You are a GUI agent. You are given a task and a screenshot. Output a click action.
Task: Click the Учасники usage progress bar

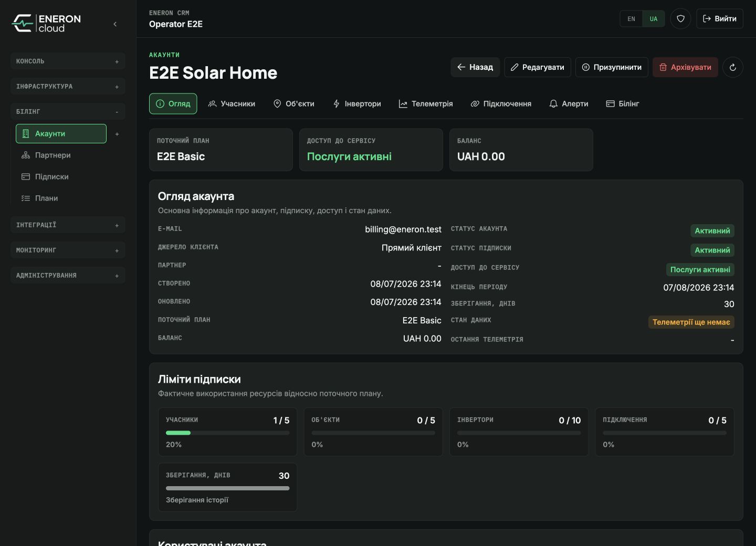coord(227,433)
